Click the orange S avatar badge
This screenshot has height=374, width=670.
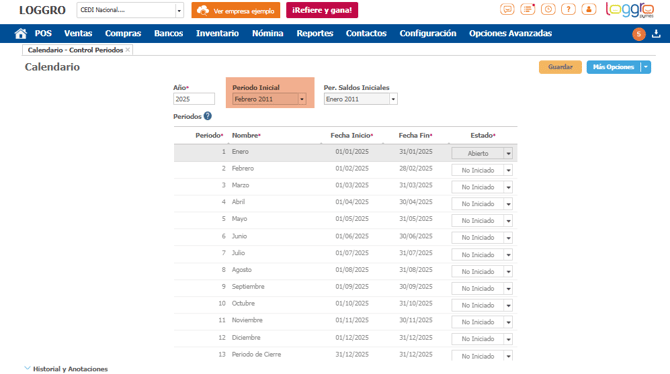click(639, 34)
